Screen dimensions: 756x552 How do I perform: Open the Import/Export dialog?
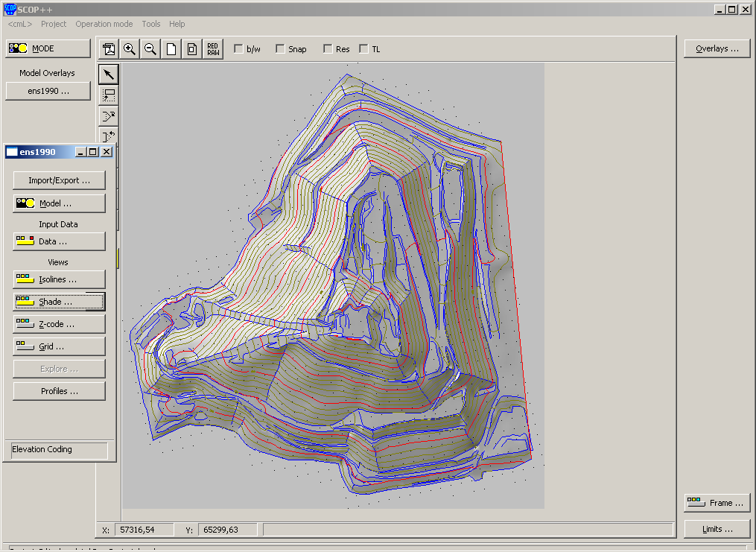coord(59,180)
